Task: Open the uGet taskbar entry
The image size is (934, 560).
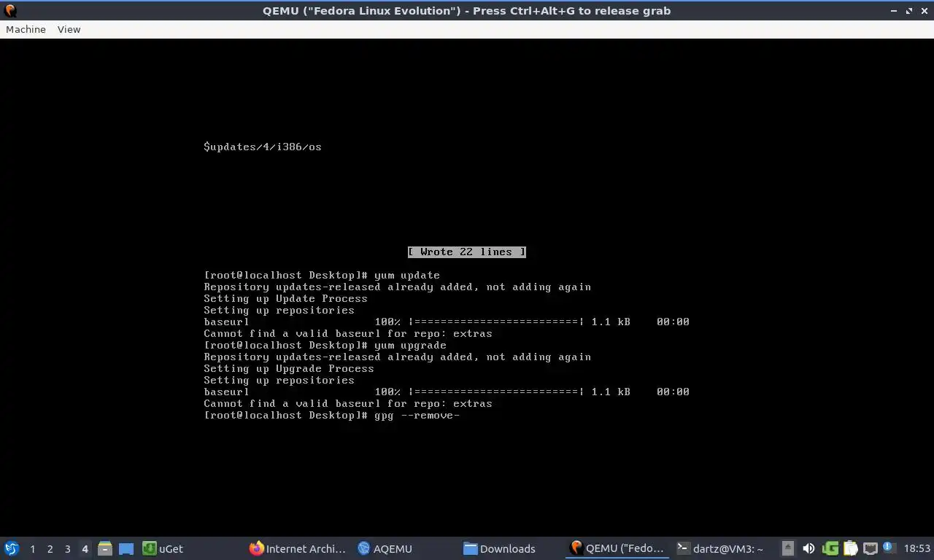Action: 163,548
